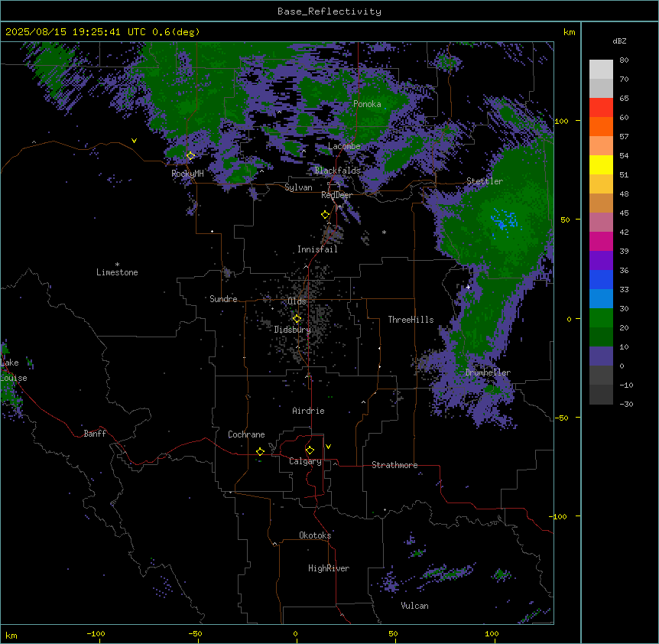Click the Sundre town label
This screenshot has height=644, width=659.
tap(223, 299)
